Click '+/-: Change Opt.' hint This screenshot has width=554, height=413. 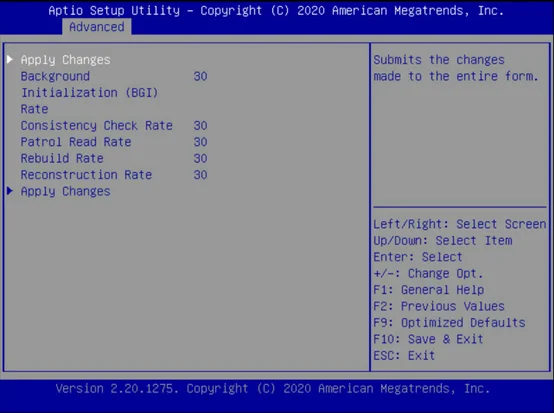(x=428, y=273)
